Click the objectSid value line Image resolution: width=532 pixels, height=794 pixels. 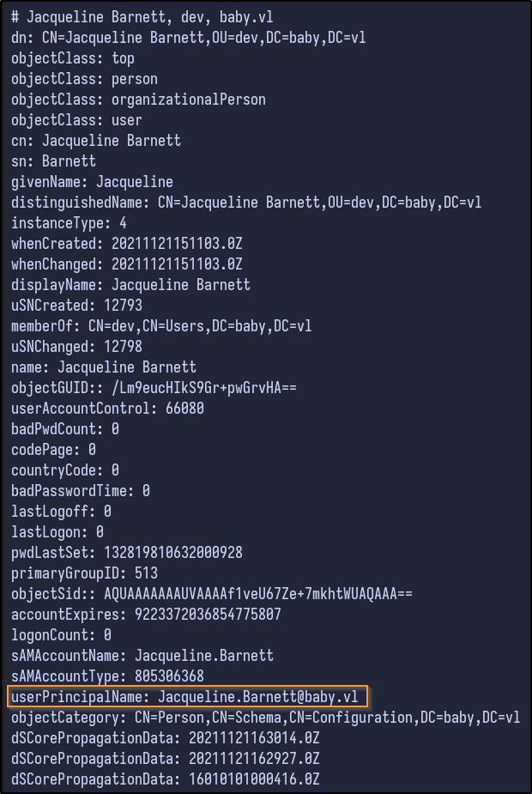pos(212,593)
